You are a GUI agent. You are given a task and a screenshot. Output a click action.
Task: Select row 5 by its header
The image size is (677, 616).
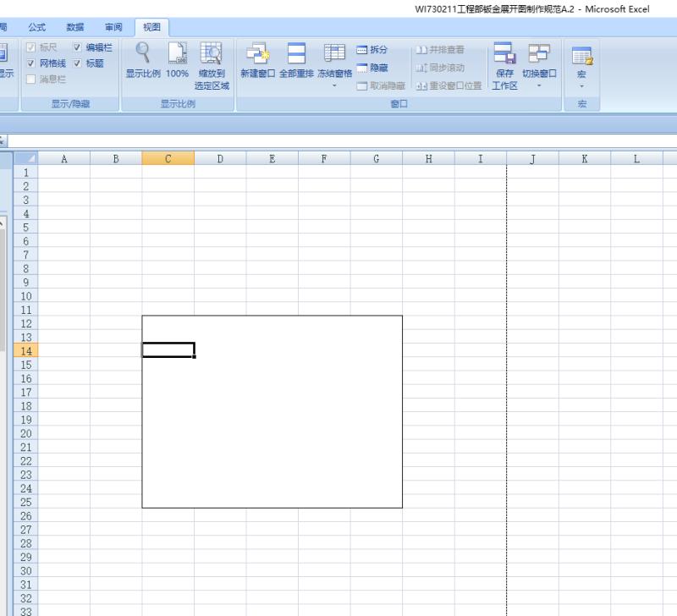26,227
